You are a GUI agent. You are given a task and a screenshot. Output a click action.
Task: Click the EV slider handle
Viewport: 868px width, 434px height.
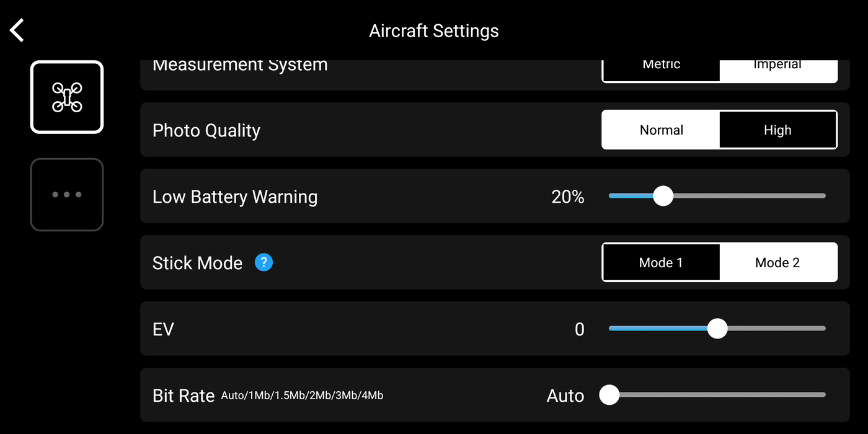(x=717, y=329)
